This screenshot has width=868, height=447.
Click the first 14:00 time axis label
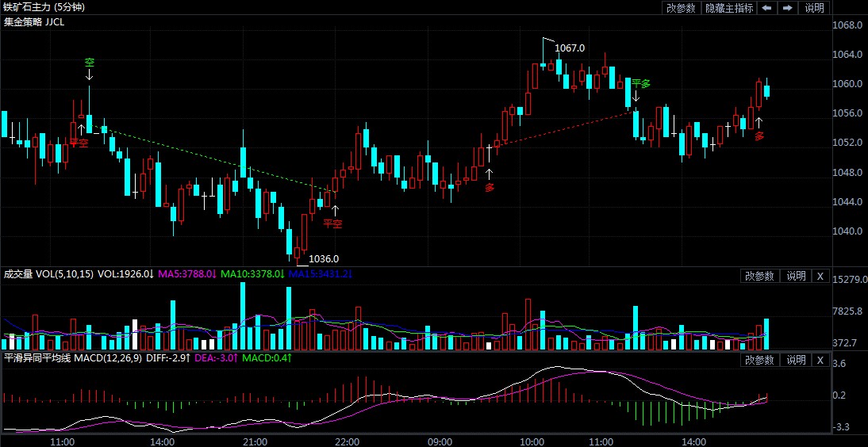pos(163,442)
